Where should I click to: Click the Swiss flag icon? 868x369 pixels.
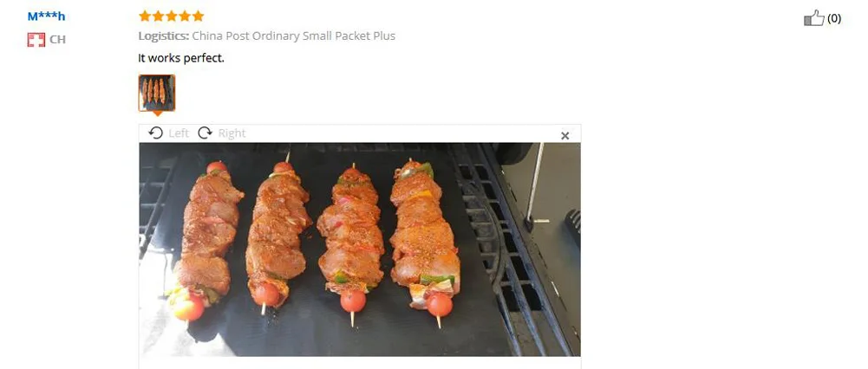36,39
